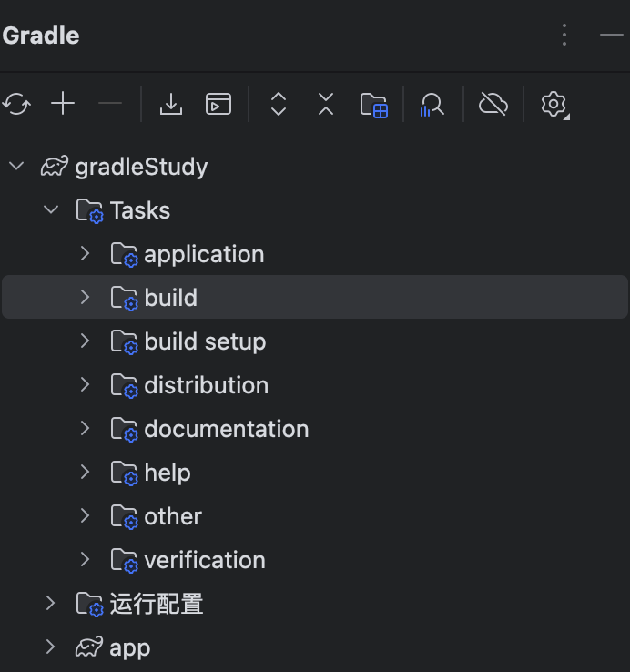Select the other row text

tap(173, 516)
